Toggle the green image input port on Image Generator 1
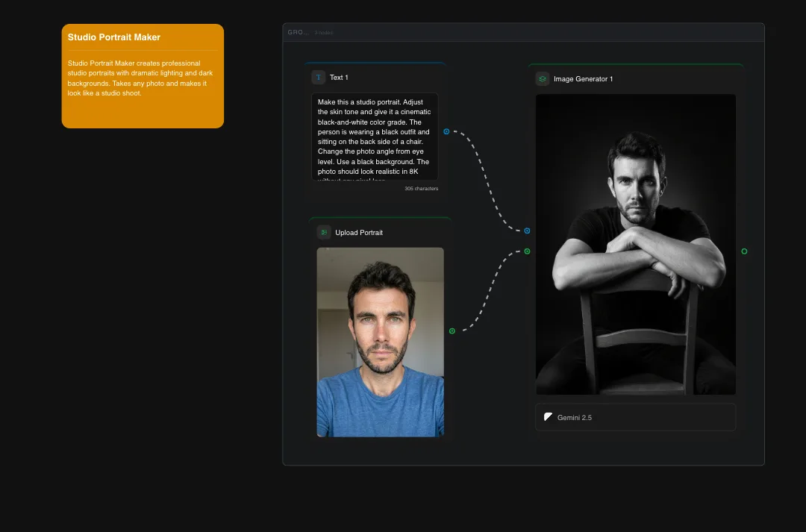The width and height of the screenshot is (806, 532). click(527, 251)
